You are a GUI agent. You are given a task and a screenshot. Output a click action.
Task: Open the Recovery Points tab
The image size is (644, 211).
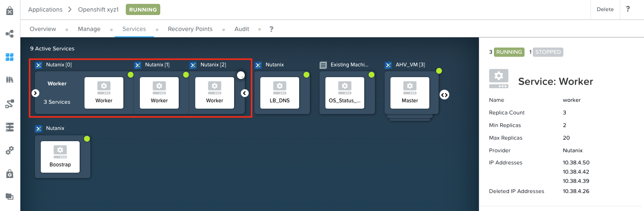click(190, 29)
